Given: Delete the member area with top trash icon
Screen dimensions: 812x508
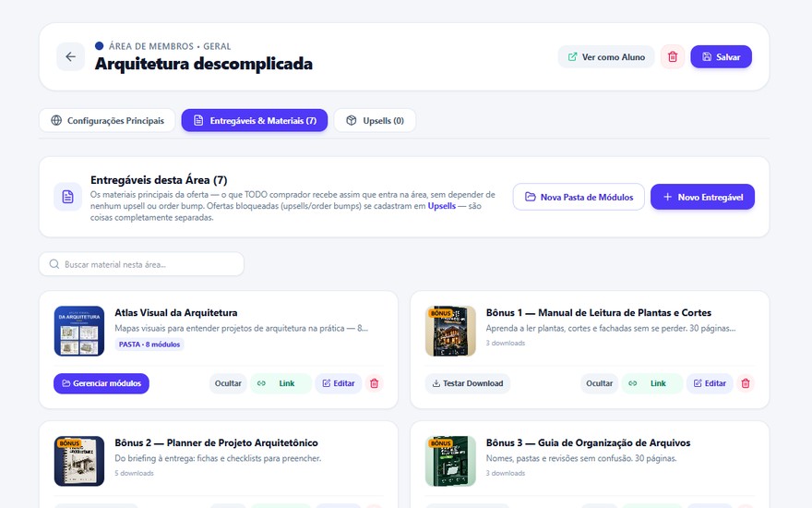Looking at the screenshot, I should coord(672,56).
